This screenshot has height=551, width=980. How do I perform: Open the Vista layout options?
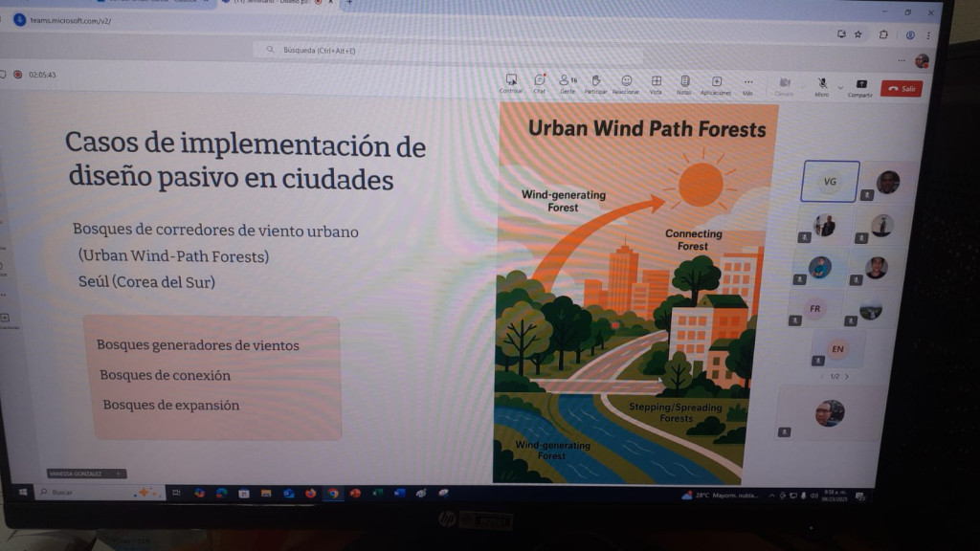(656, 83)
